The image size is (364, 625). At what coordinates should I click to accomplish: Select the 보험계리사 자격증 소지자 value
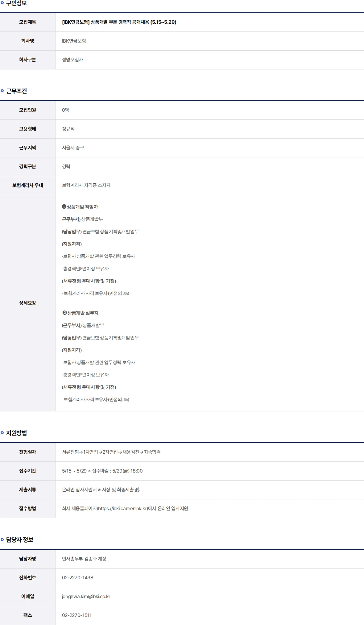[x=86, y=185]
